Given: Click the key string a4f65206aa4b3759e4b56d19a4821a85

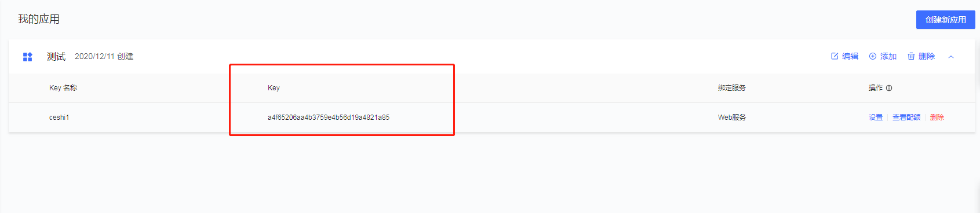Looking at the screenshot, I should coord(329,117).
